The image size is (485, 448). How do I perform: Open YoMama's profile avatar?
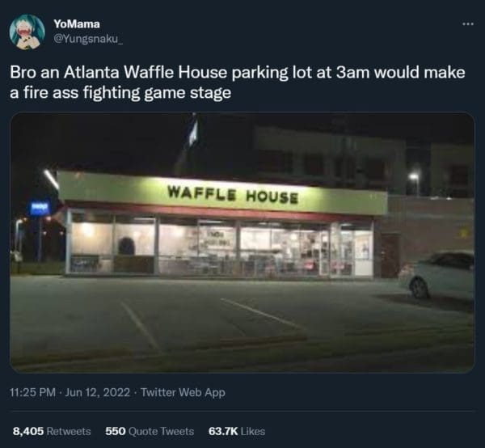coord(27,32)
